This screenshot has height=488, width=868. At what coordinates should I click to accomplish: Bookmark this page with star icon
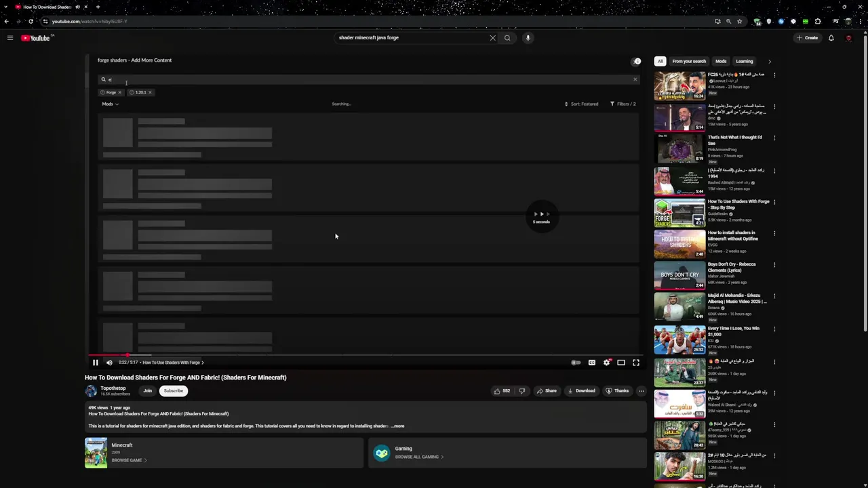[740, 21]
